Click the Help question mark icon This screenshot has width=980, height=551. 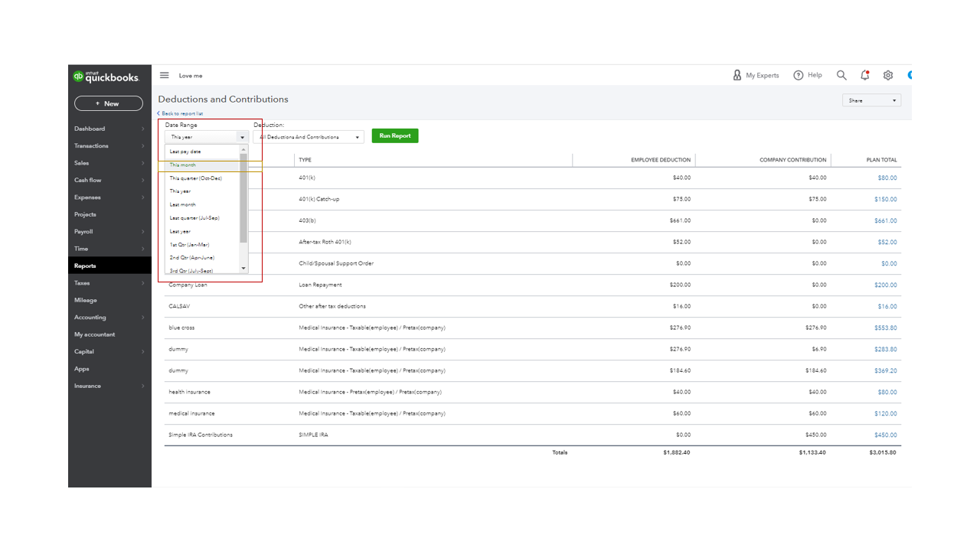[x=798, y=75]
